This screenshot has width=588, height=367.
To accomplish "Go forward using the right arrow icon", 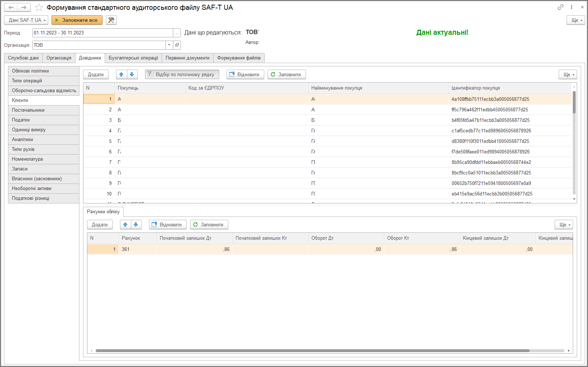I will pyautogui.click(x=24, y=7).
